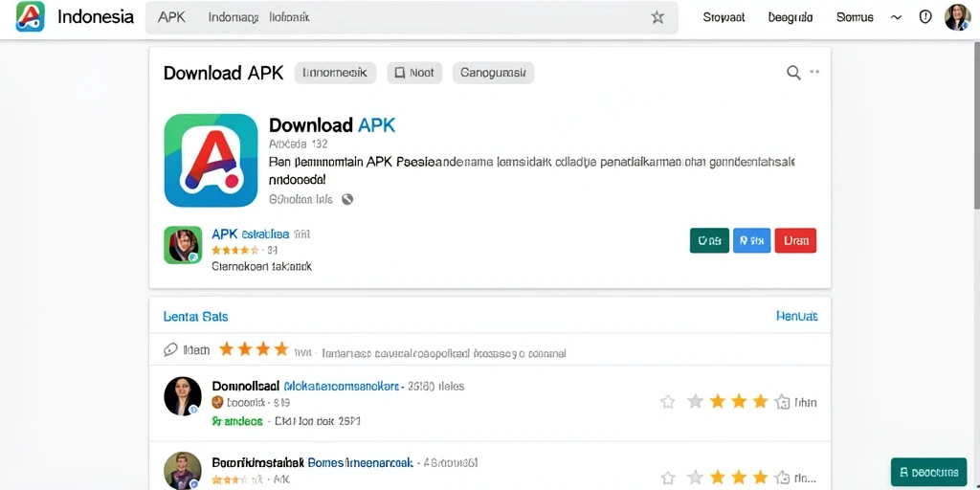The height and width of the screenshot is (490, 980).
Task: Click the page vertical scrollbar thumb
Action: point(976,123)
